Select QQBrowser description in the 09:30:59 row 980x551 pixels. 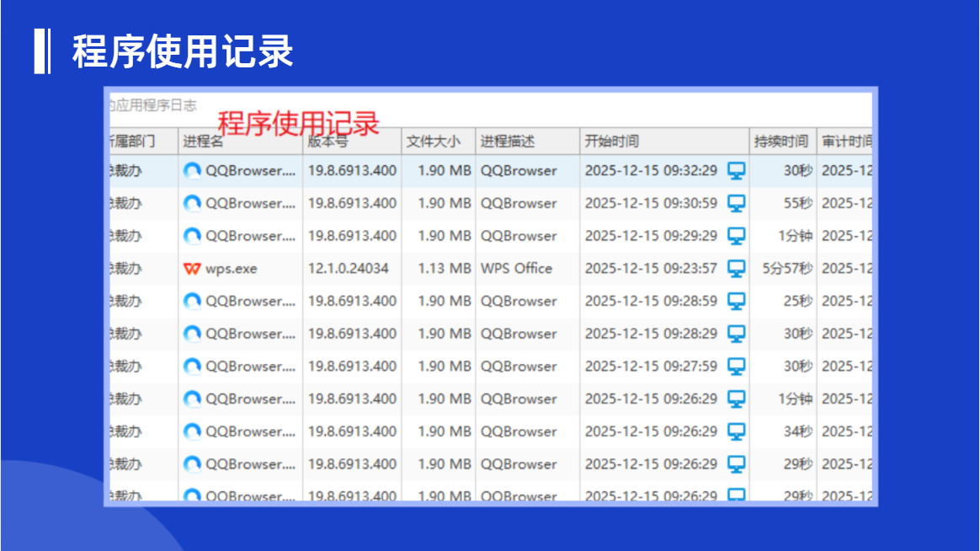(518, 203)
